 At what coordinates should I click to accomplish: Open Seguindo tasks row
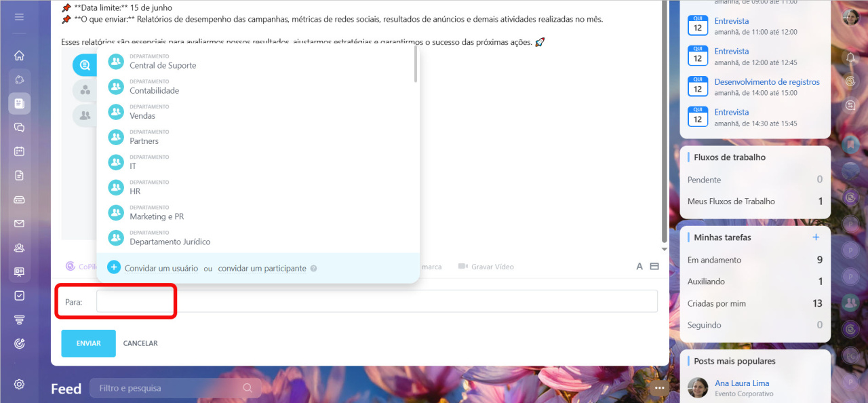tap(755, 325)
